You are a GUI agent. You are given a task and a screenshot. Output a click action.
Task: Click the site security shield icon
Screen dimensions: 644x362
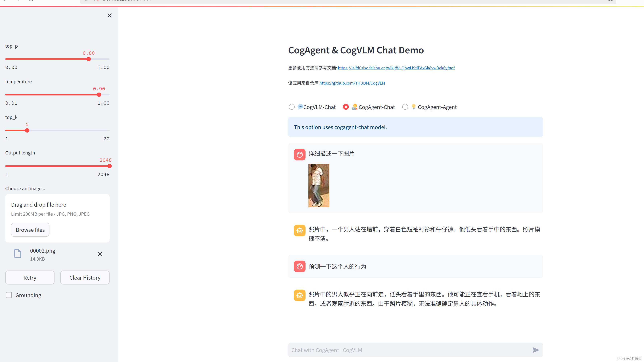pos(86,1)
